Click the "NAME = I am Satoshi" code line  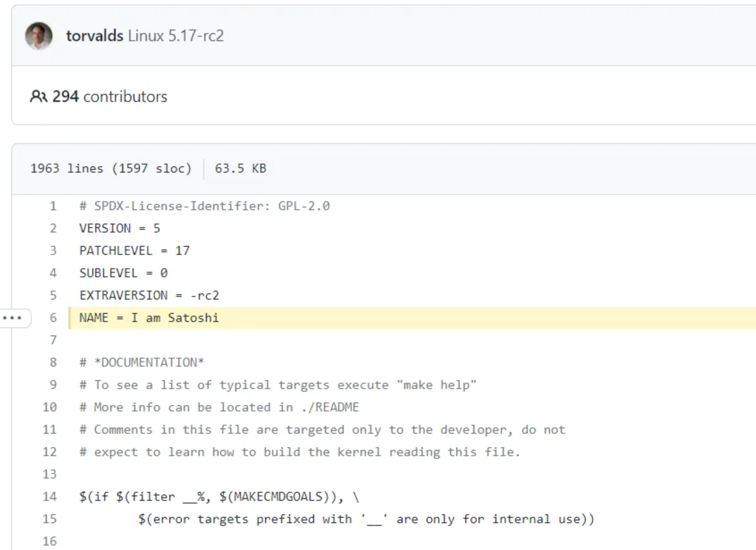coord(149,318)
